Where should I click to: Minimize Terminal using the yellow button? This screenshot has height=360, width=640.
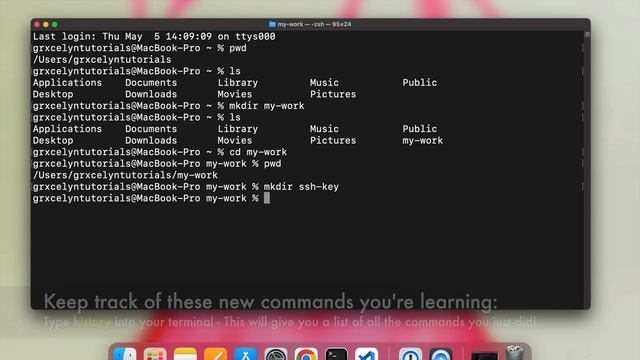[46, 24]
